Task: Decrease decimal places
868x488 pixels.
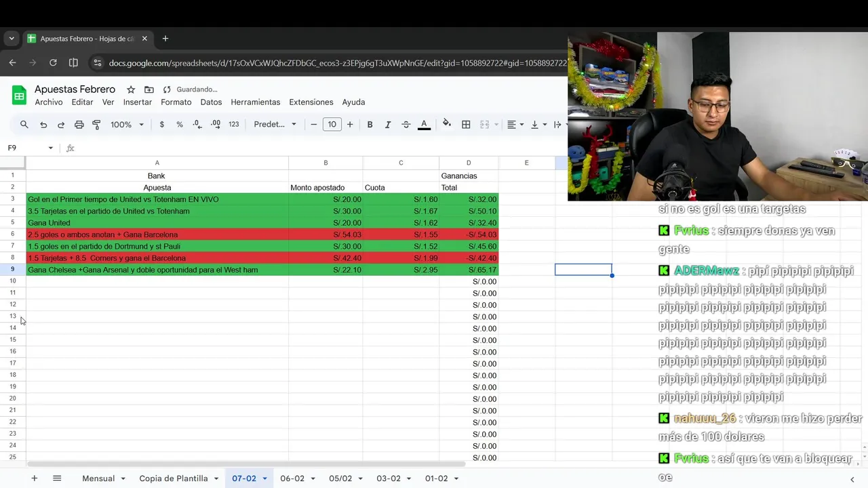Action: click(x=197, y=125)
